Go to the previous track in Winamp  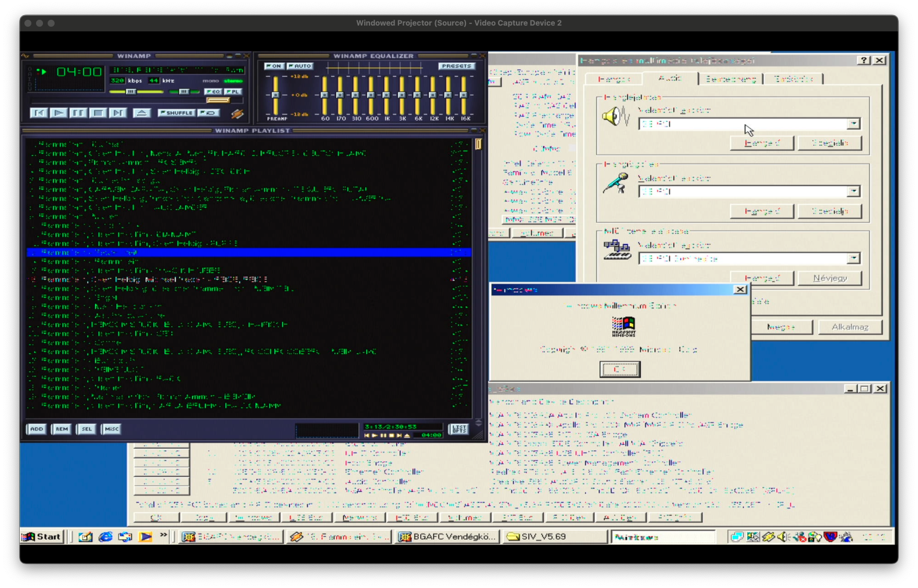(39, 113)
